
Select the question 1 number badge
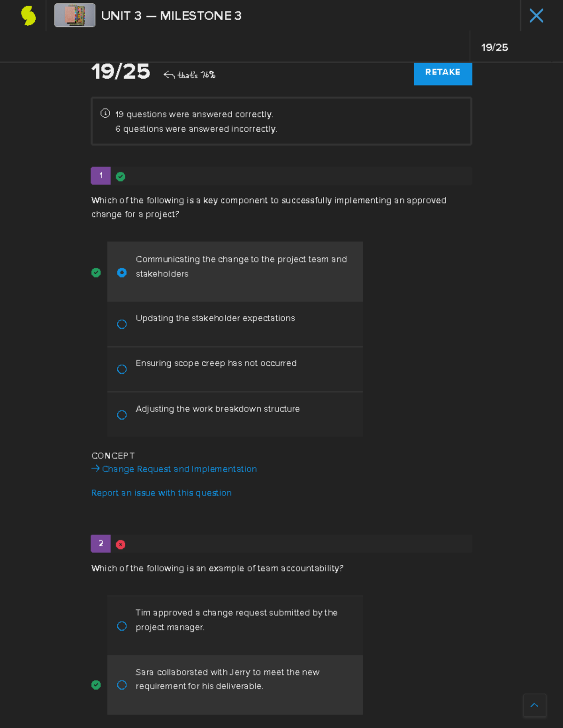point(100,176)
